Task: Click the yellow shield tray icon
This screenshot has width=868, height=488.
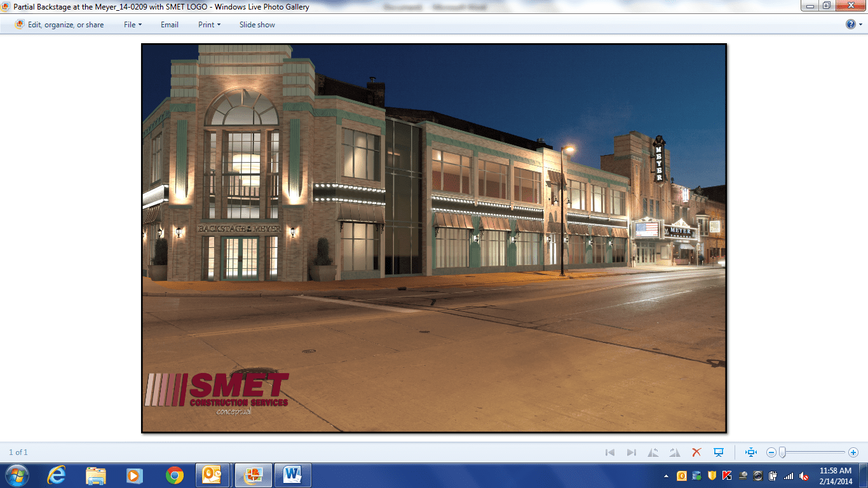Action: coord(712,475)
